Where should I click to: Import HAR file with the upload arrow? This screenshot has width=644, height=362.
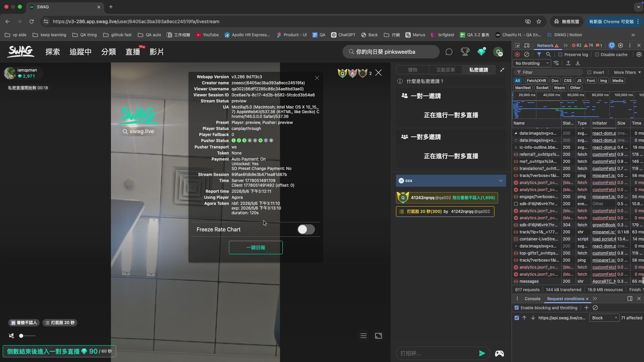[568, 63]
